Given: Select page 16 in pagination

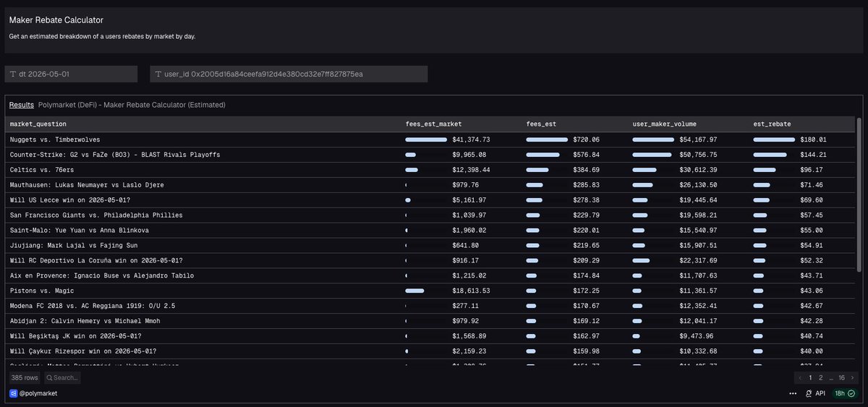Looking at the screenshot, I should point(841,377).
